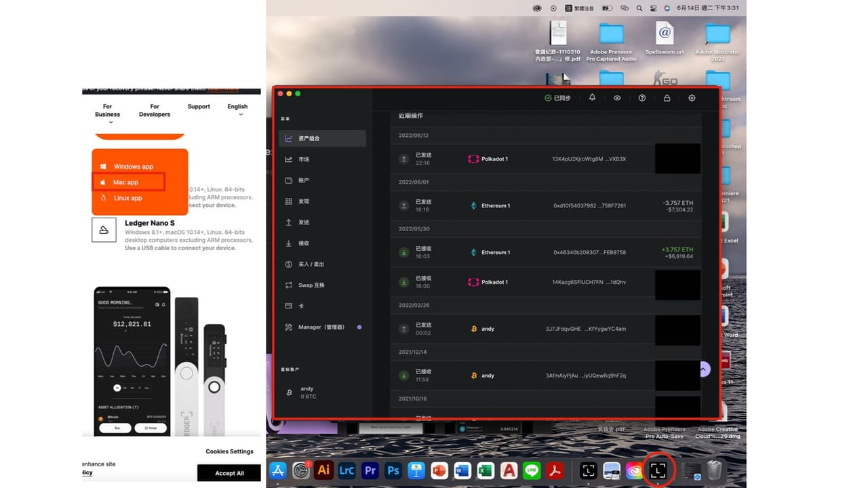Lock the app with the padlock icon

pos(667,98)
